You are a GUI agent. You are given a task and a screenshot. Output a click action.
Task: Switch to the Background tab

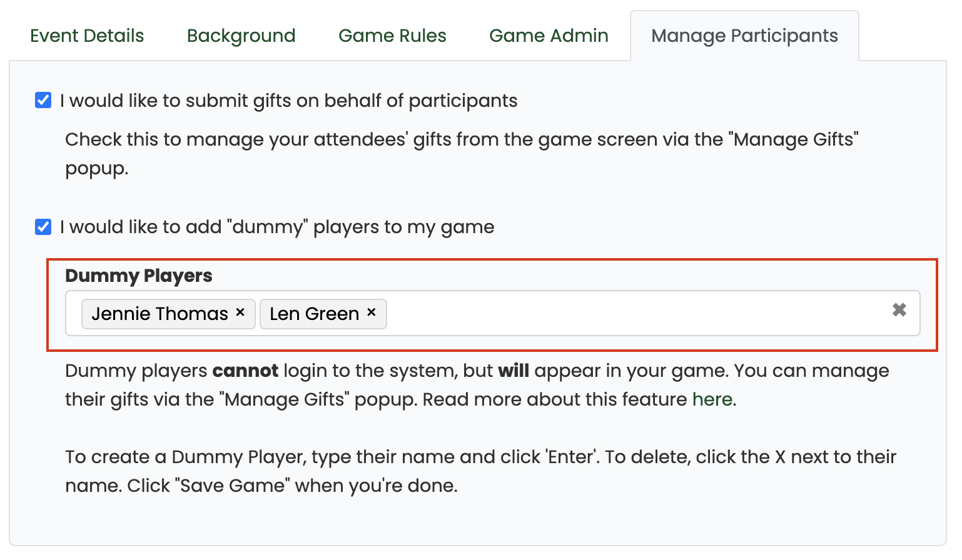point(241,36)
